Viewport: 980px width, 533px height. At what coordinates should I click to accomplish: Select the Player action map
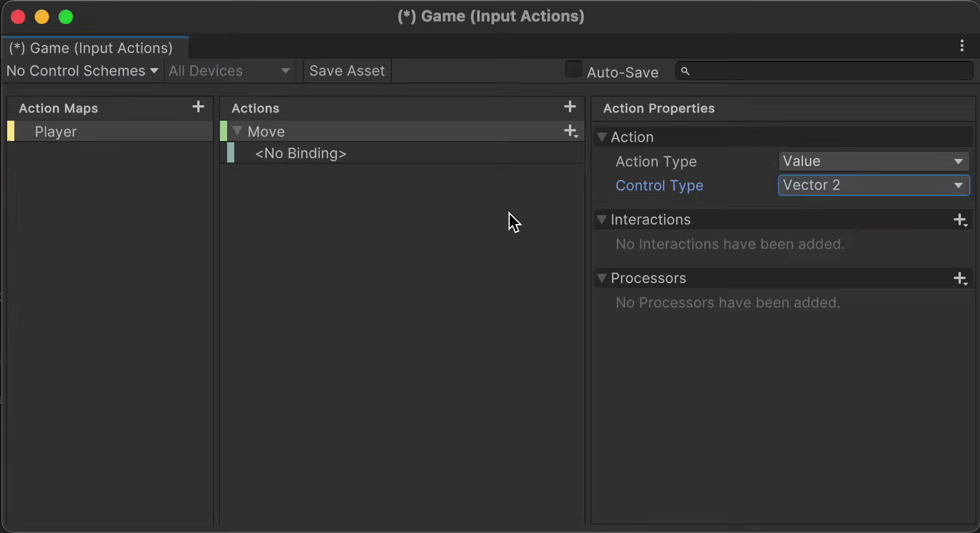point(110,131)
